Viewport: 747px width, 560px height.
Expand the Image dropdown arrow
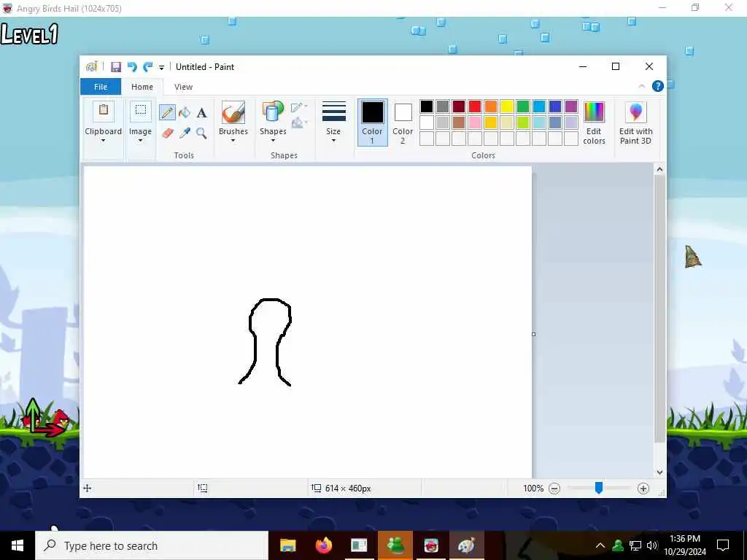click(x=141, y=141)
